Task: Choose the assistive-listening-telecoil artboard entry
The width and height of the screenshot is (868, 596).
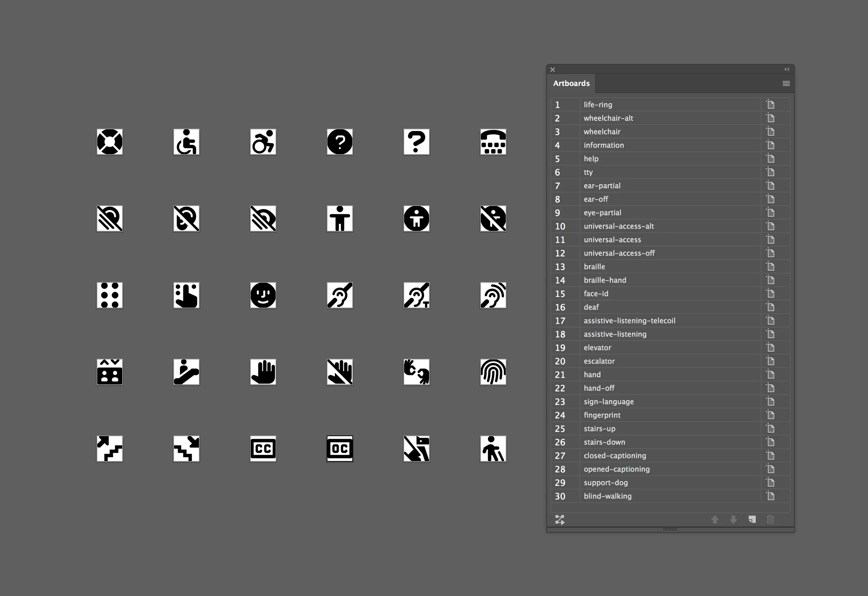Action: 629,321
